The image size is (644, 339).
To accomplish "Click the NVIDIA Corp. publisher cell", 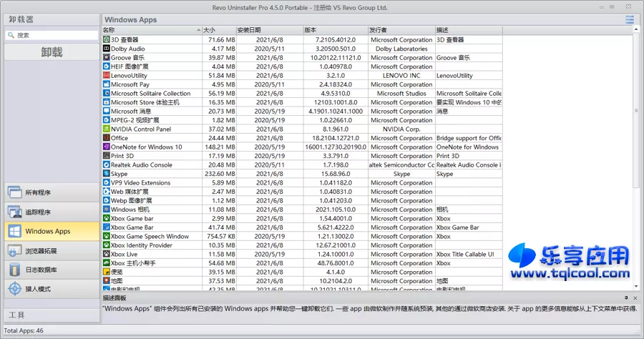I will point(401,129).
